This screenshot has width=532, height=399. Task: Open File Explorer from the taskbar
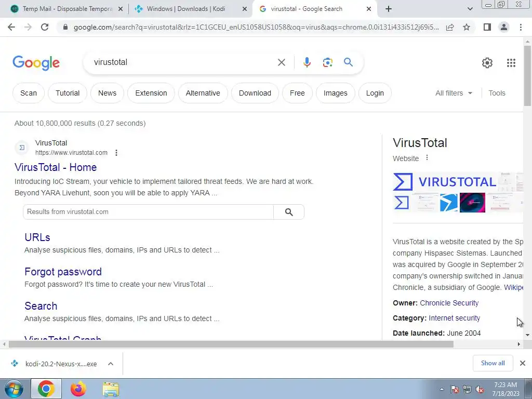(111, 389)
